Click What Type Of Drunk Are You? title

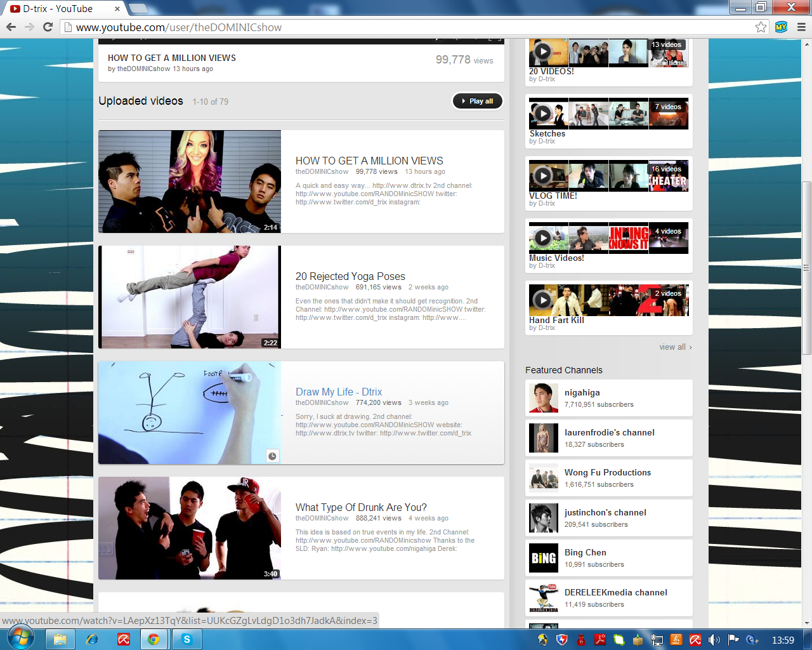[x=361, y=507]
